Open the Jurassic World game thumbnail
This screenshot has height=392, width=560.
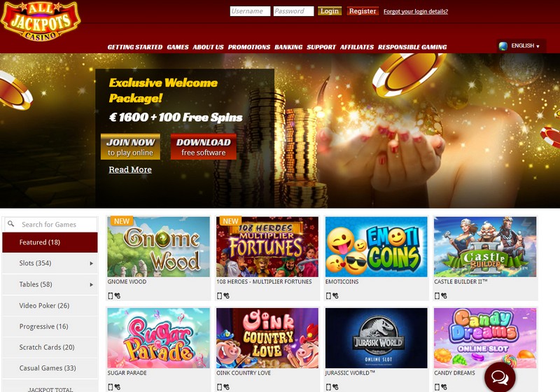point(376,338)
